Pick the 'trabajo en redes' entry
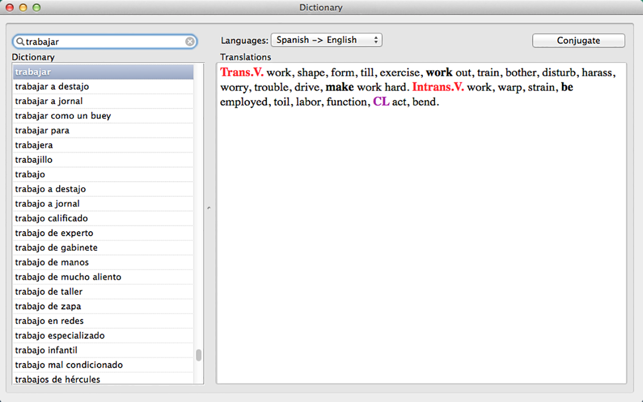 tap(103, 321)
